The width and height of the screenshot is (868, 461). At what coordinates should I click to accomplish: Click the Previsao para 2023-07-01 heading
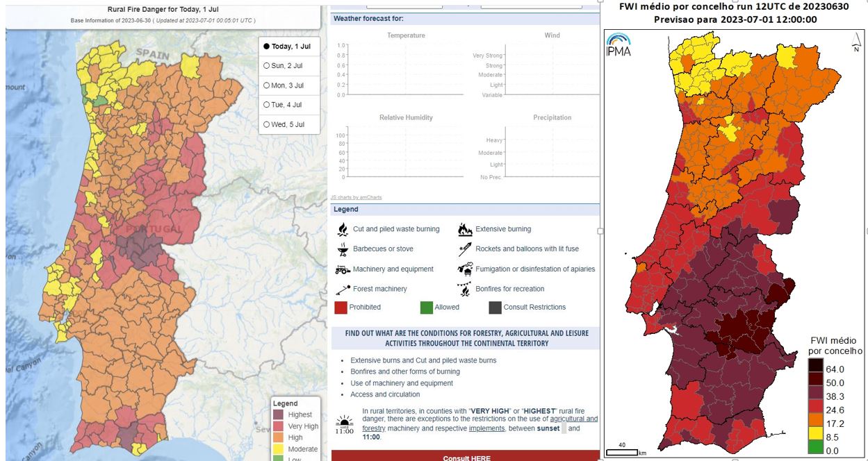735,19
